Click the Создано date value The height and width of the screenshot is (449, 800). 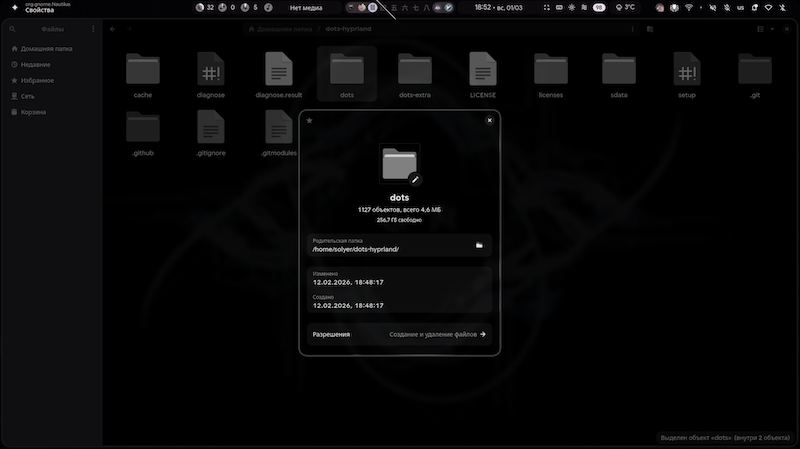pyautogui.click(x=348, y=306)
